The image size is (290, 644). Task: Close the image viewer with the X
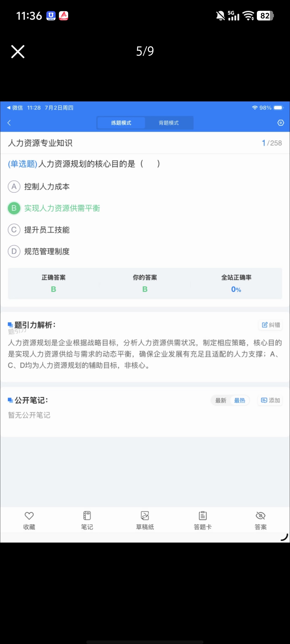click(18, 52)
